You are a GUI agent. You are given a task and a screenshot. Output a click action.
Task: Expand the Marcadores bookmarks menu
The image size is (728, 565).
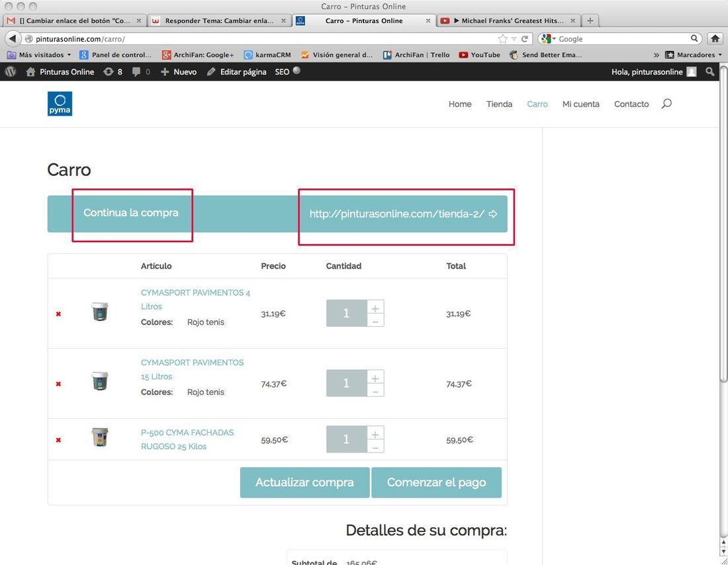pos(694,55)
